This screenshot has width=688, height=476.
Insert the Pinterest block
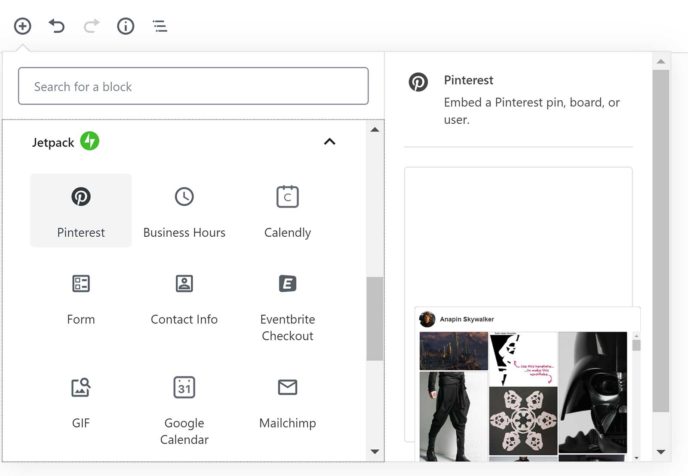[81, 211]
